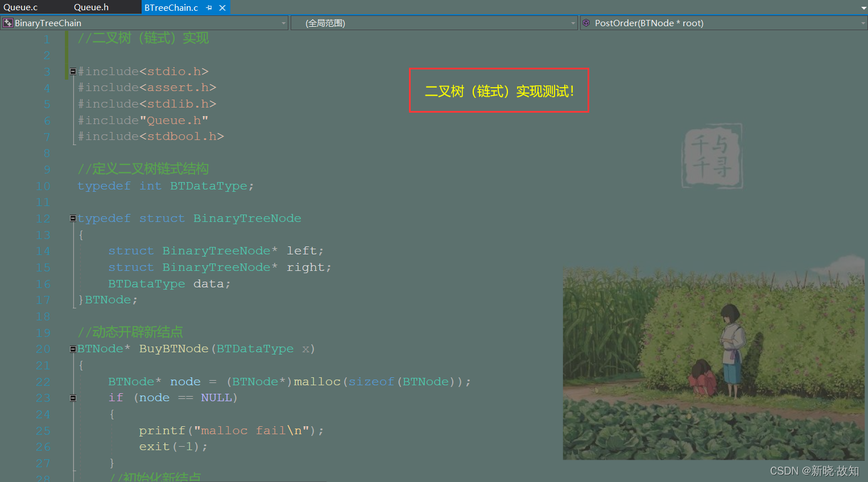Screen dimensions: 868x482
Task: Switch to the Queue.c tab
Action: point(21,7)
